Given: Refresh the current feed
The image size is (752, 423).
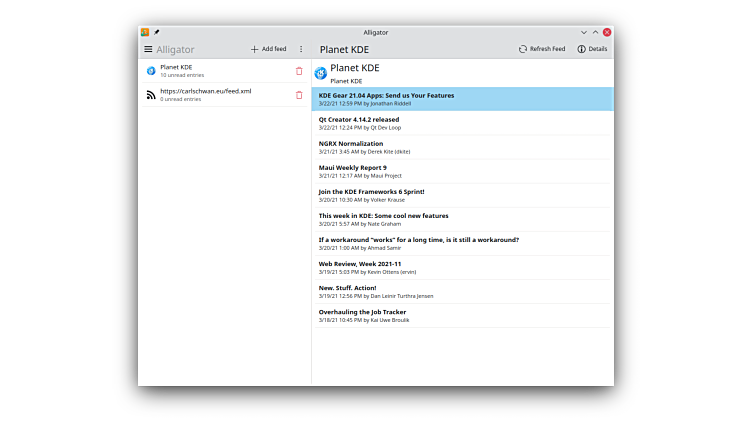Looking at the screenshot, I should (x=542, y=49).
